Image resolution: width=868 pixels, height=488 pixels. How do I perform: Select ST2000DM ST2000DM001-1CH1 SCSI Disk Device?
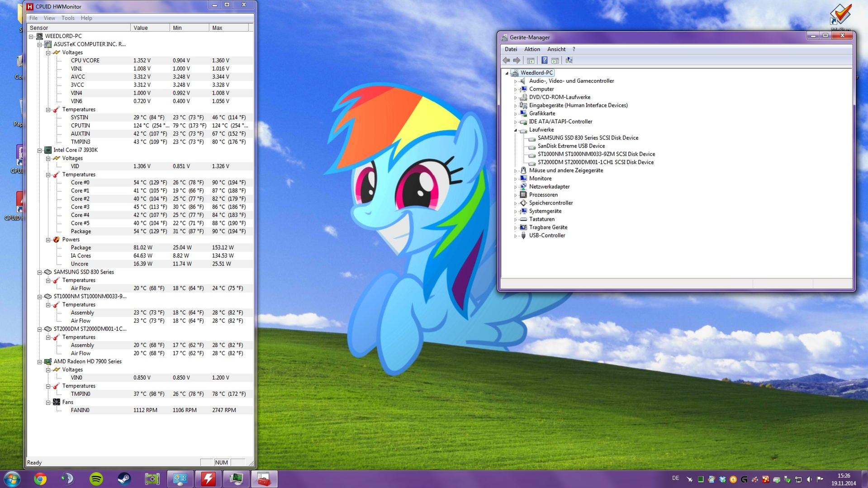click(x=595, y=162)
